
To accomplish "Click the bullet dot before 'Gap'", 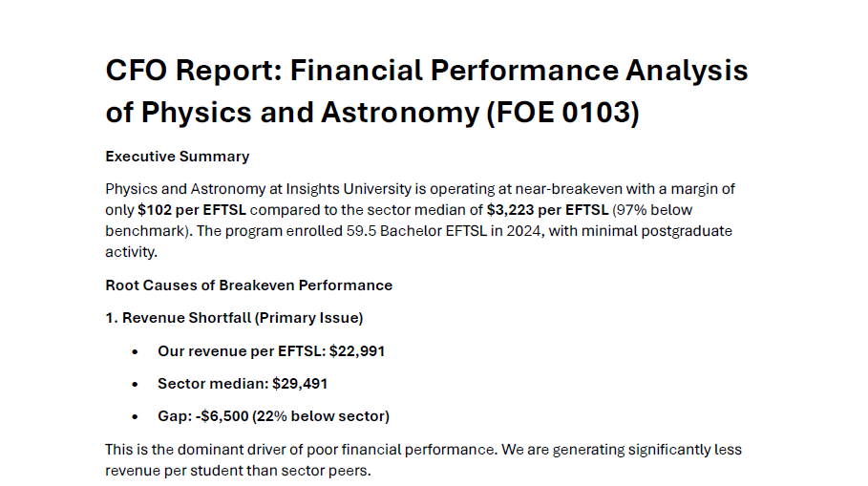I will tap(137, 416).
